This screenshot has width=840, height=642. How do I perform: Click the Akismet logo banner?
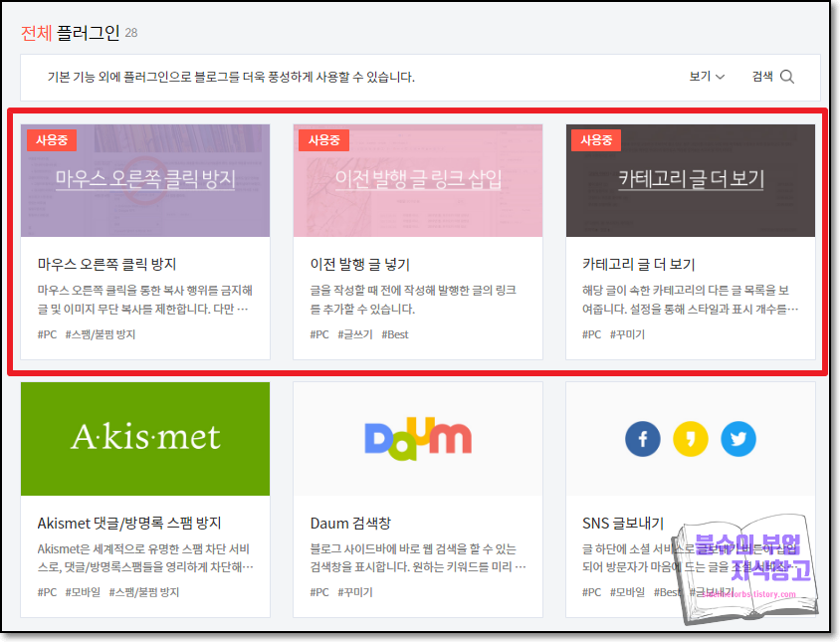tap(144, 438)
